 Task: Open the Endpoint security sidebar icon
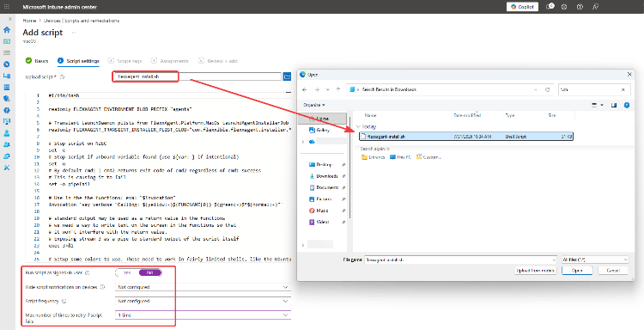pos(7,99)
